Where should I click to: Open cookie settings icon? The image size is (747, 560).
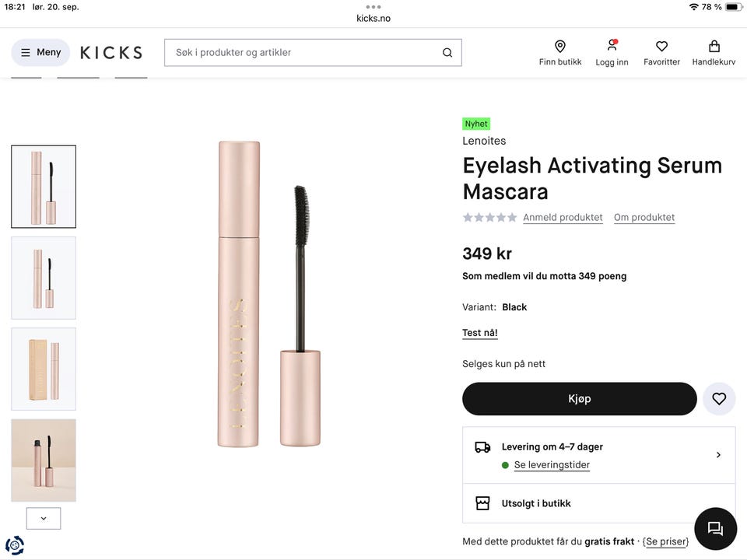coord(14,545)
